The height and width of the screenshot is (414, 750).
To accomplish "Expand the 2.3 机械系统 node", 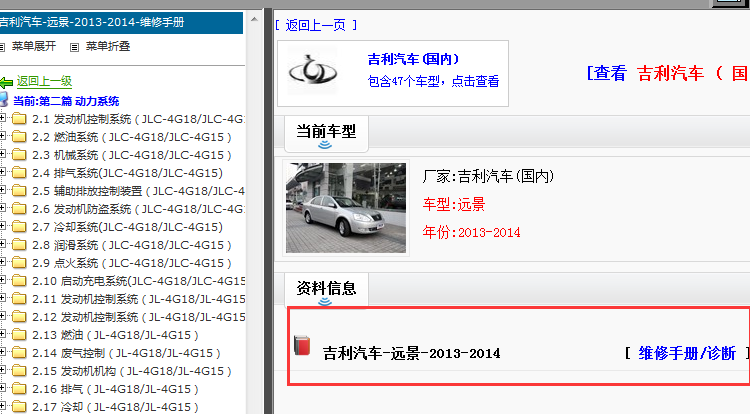I will point(2,154).
